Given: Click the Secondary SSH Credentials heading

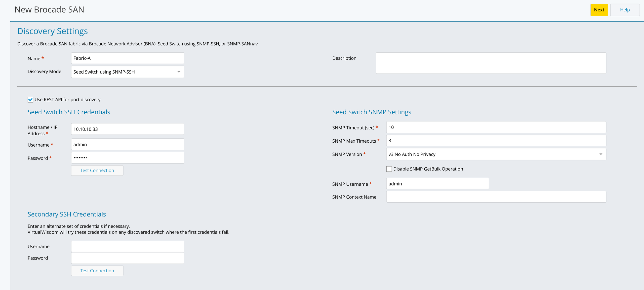Looking at the screenshot, I should click(x=67, y=214).
